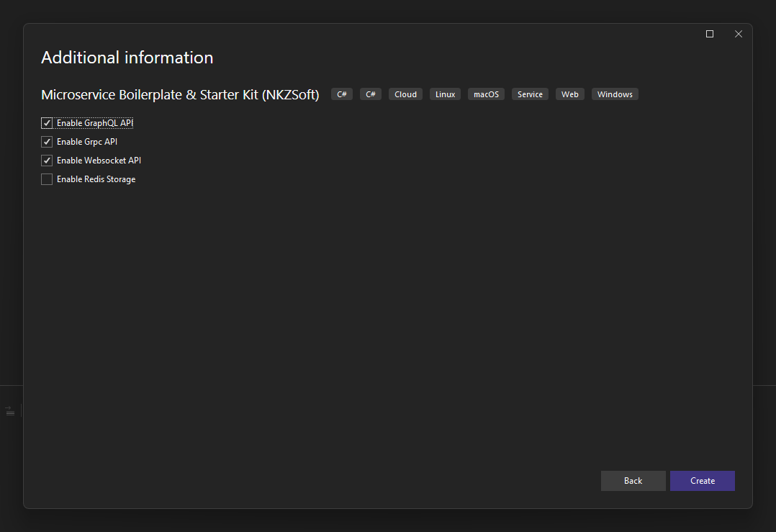Viewport: 776px width, 532px height.
Task: Select the Cloud tag
Action: (x=405, y=94)
